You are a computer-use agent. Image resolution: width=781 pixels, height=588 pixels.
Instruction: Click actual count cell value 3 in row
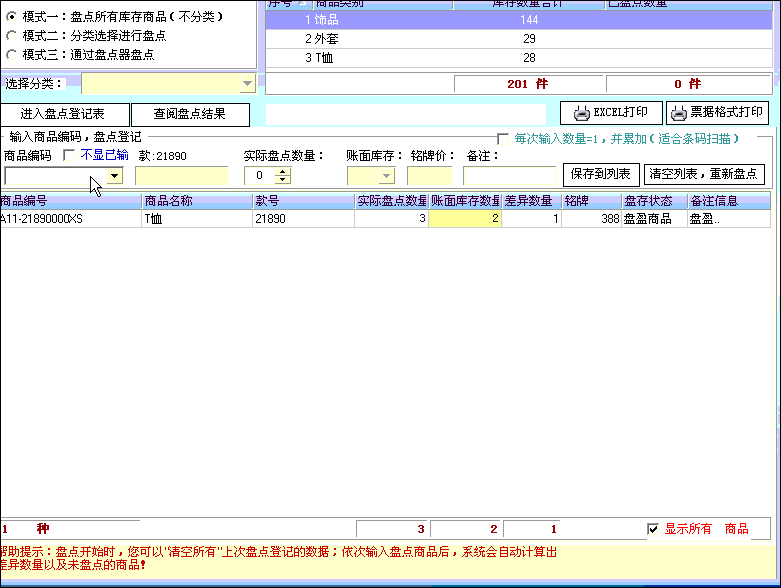[391, 219]
